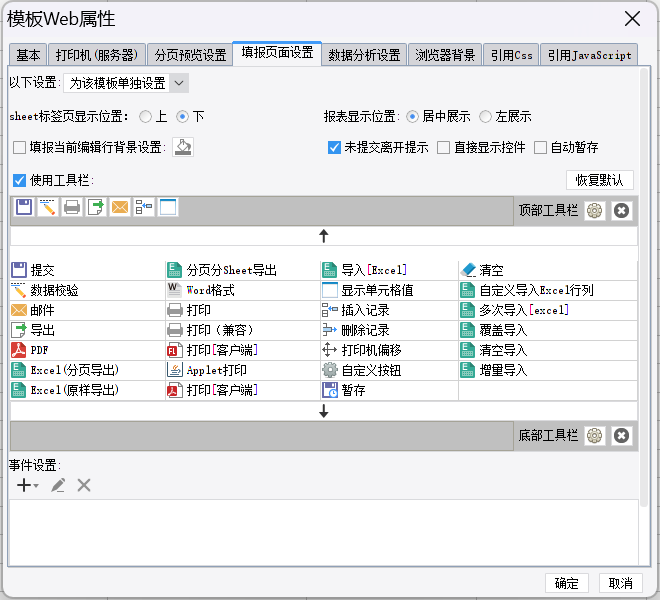Set sheet tab position to 下
The width and height of the screenshot is (660, 600).
[x=182, y=117]
